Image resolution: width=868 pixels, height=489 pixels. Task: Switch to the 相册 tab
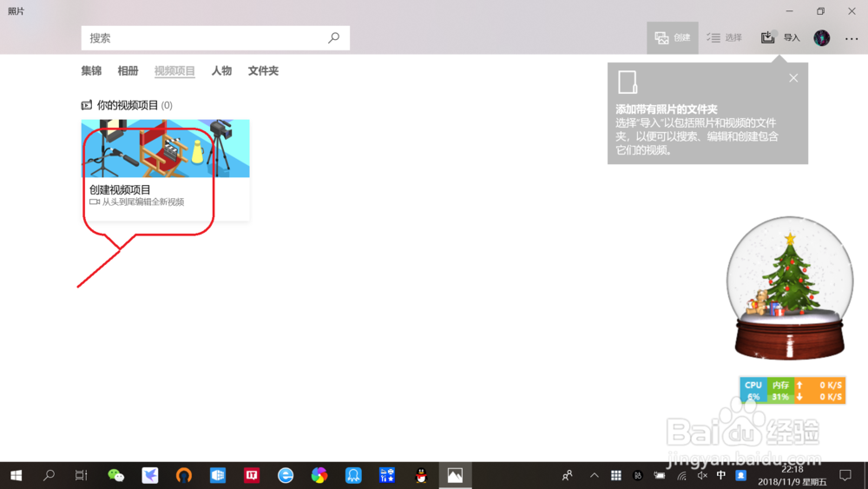pos(128,71)
